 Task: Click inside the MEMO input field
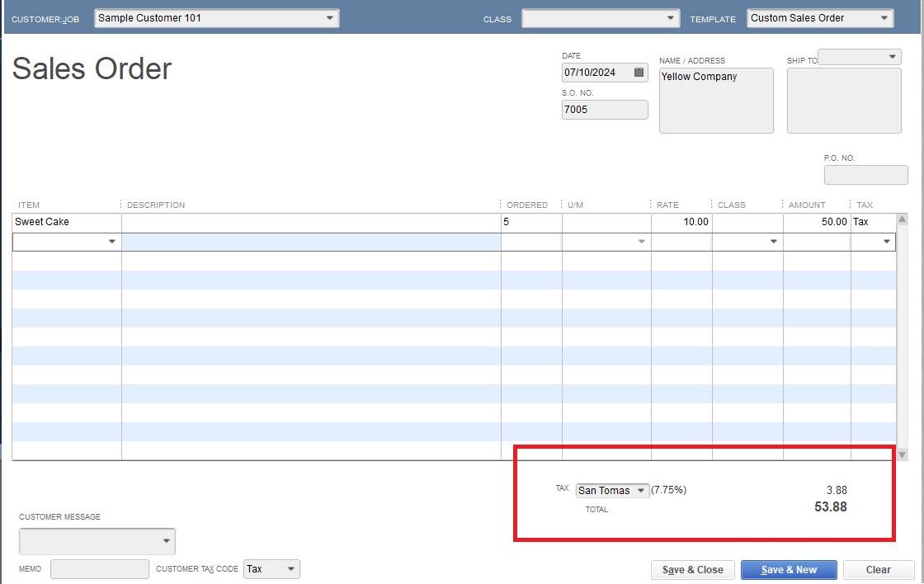(x=99, y=568)
